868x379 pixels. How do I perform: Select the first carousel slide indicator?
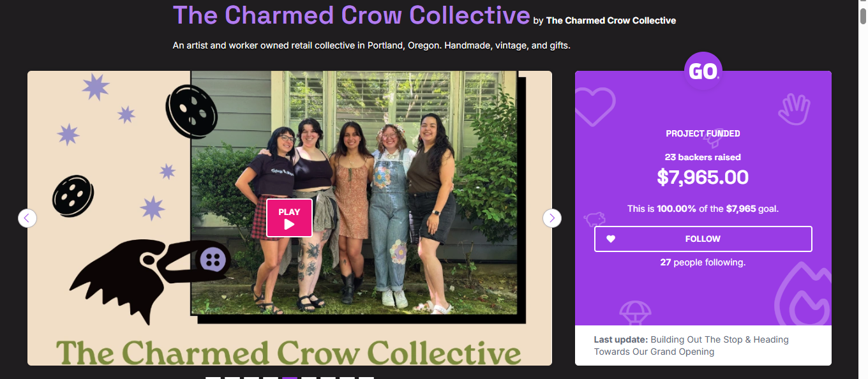point(213,378)
